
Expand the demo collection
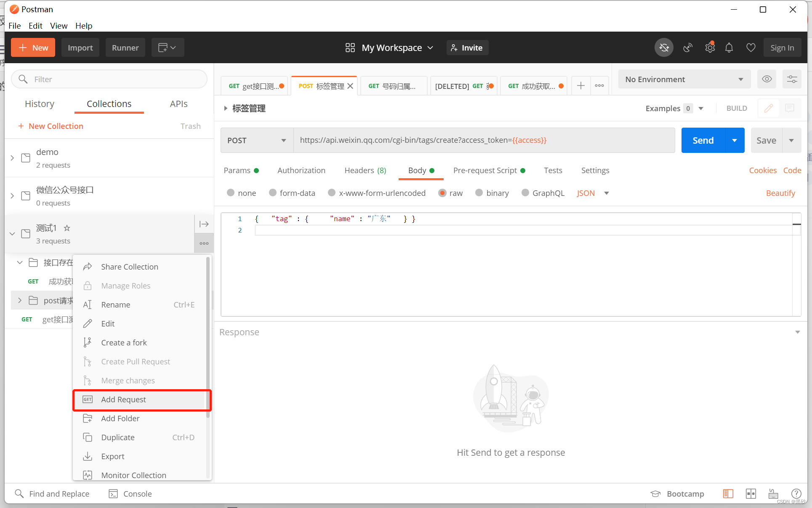pos(12,158)
